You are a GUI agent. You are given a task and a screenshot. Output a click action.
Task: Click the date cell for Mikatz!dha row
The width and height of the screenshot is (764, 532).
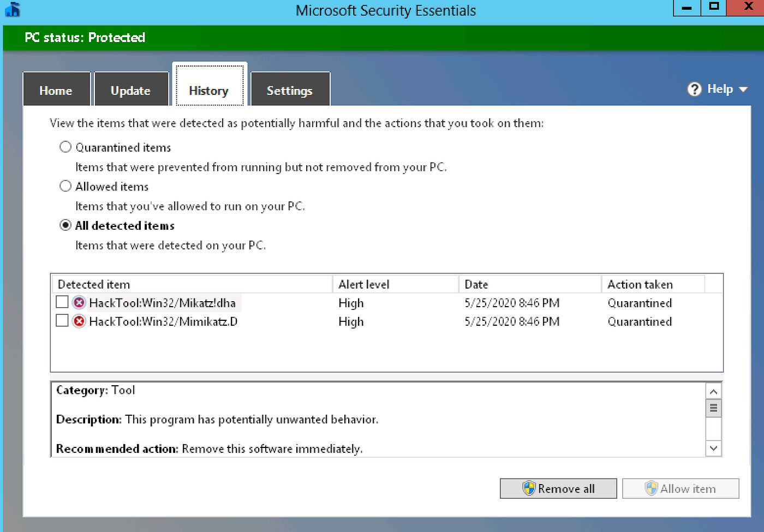tap(512, 303)
